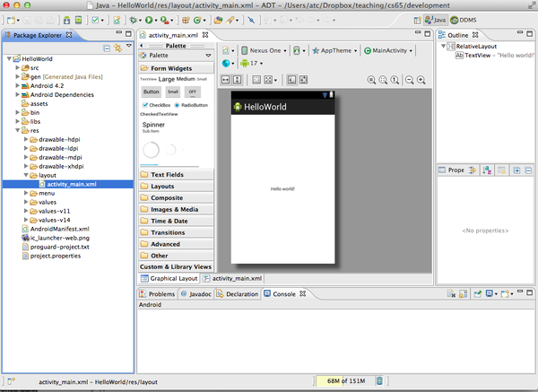Click the Scroll Lock console icon

[463, 294]
